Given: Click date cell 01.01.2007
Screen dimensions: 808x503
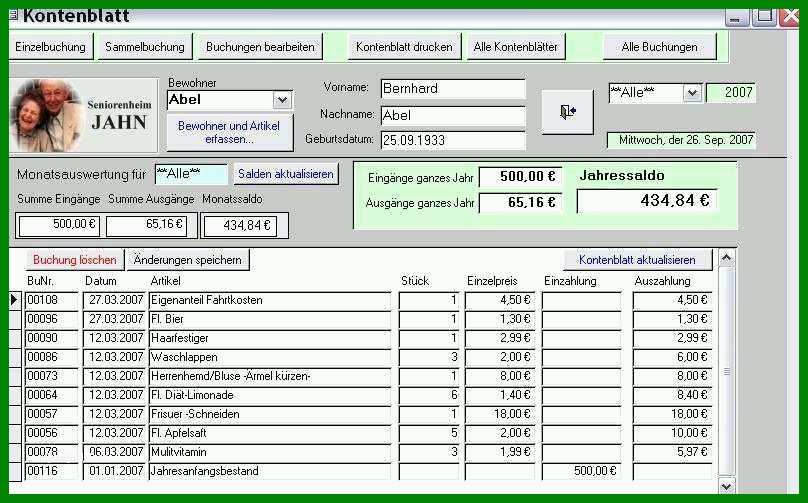Looking at the screenshot, I should [x=114, y=472].
